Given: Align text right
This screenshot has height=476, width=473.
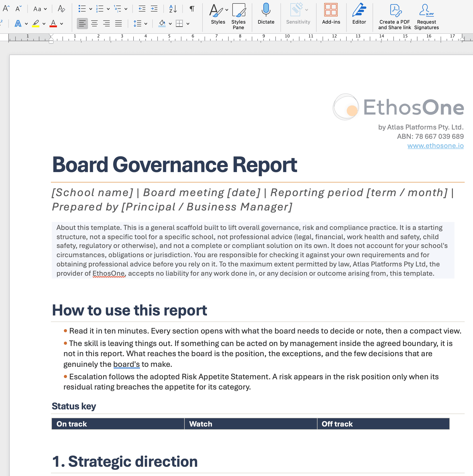Looking at the screenshot, I should click(x=106, y=24).
